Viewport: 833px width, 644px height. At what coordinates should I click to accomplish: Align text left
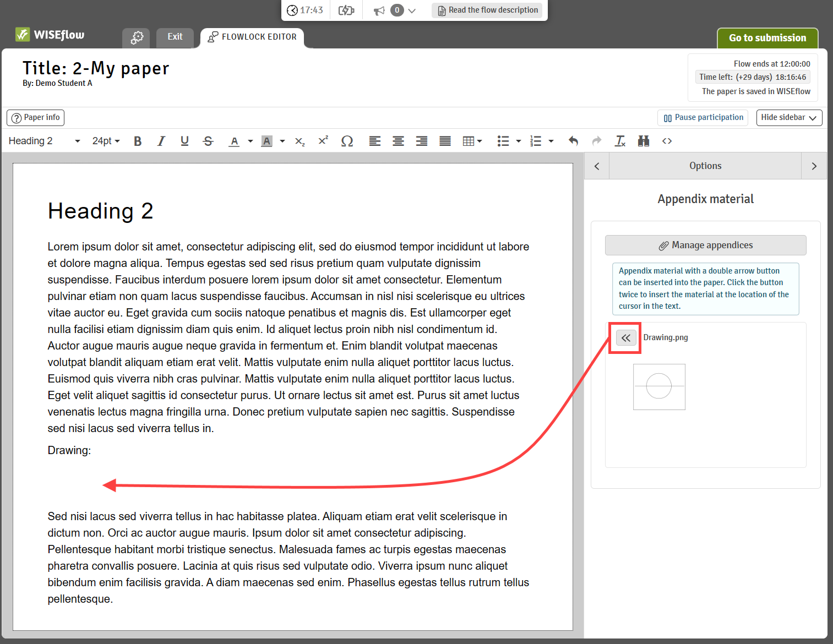[x=375, y=141]
